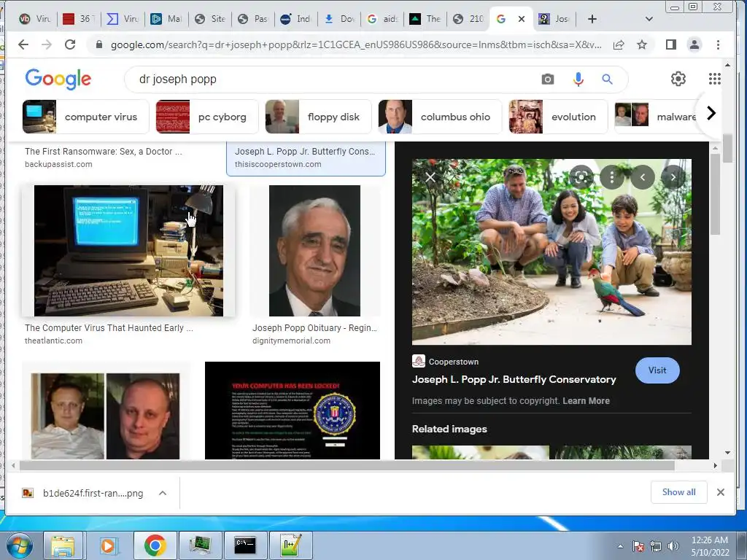Switch to the 'Jos' tab

coord(554,19)
